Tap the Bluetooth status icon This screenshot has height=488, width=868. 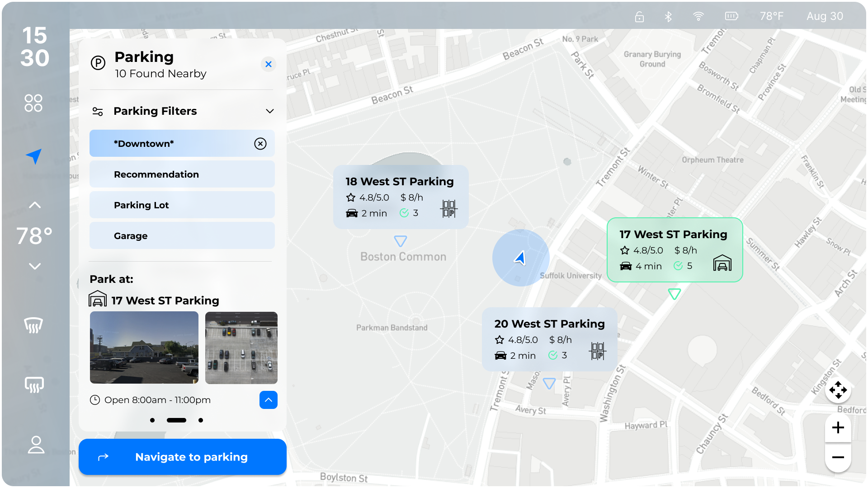click(668, 17)
